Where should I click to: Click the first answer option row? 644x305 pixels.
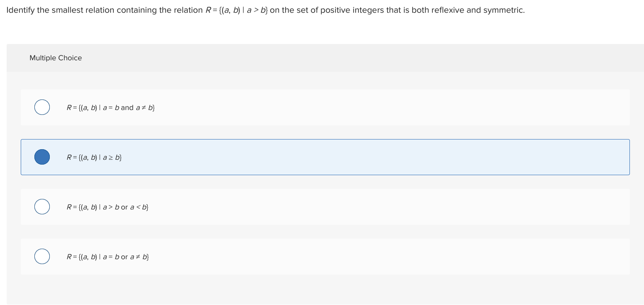pyautogui.click(x=325, y=107)
